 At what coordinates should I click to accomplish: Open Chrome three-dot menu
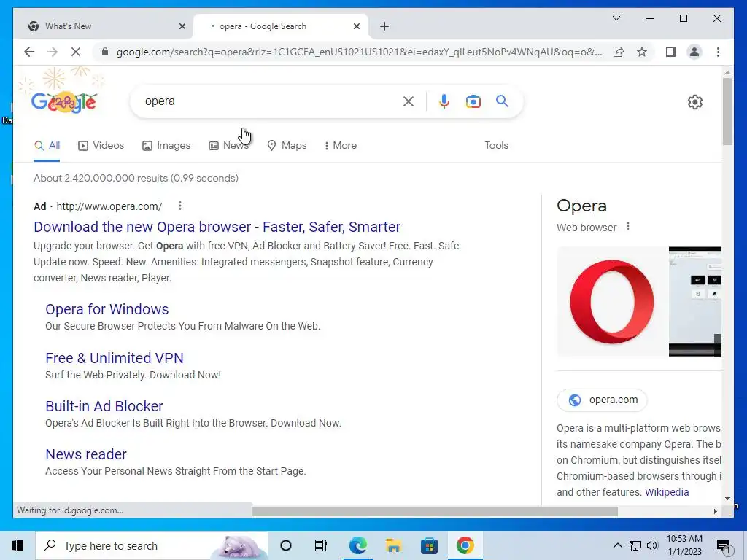click(718, 52)
